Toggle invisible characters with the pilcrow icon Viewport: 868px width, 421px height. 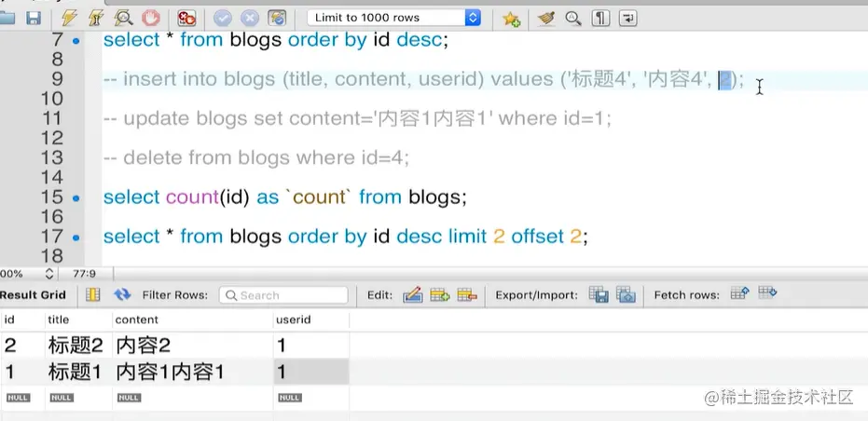click(x=600, y=19)
